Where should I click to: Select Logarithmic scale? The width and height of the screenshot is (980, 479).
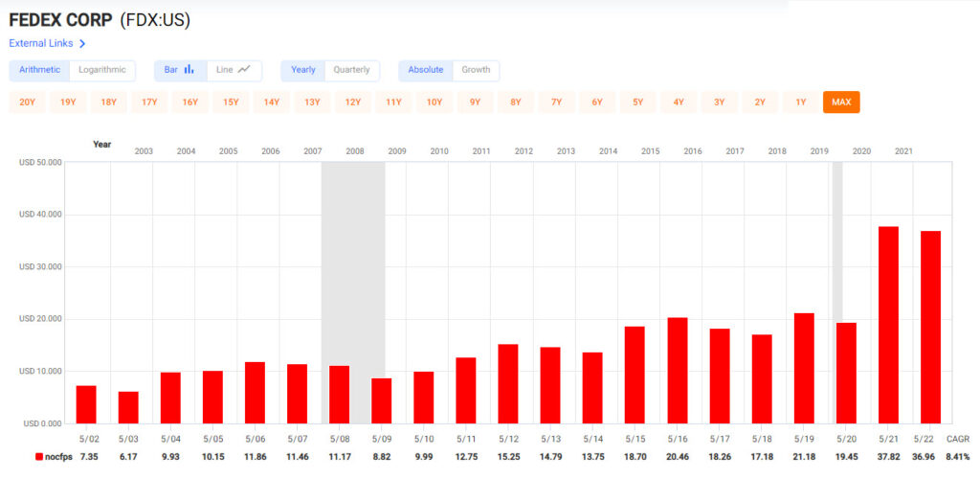[x=101, y=70]
